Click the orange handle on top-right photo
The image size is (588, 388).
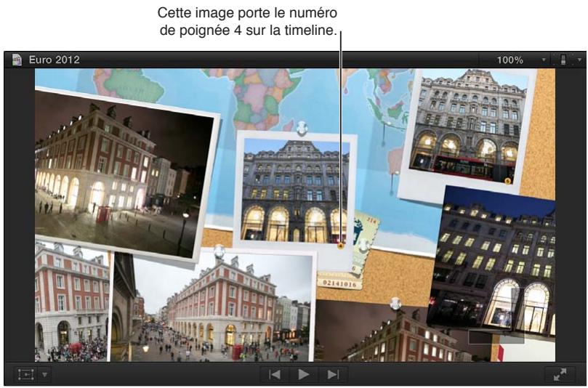[x=508, y=181]
